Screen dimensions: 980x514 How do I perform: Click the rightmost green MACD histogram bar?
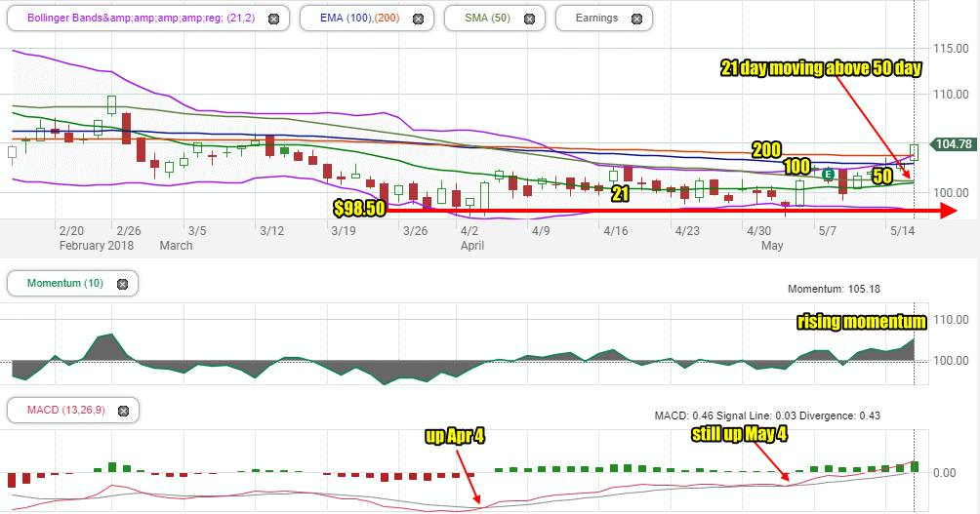pos(915,466)
